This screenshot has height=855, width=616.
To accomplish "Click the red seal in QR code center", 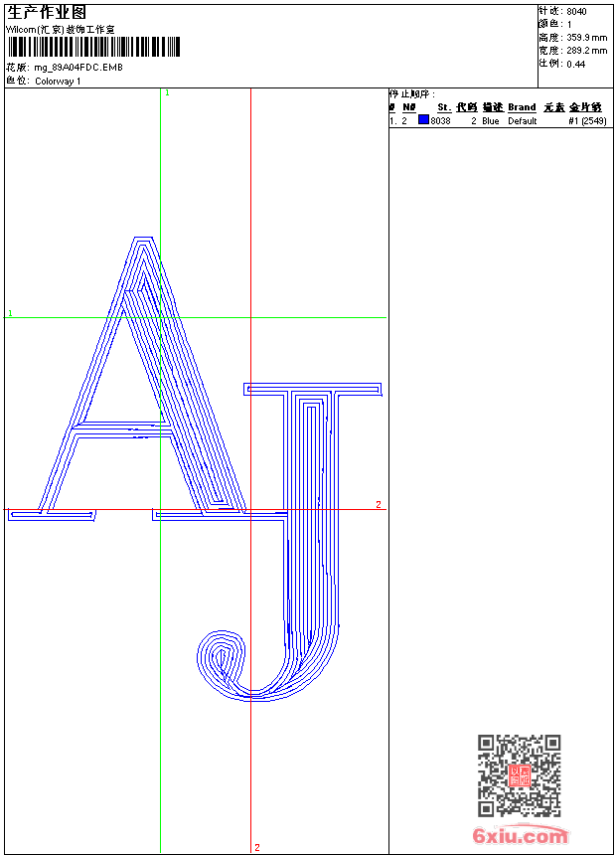I will click(519, 775).
